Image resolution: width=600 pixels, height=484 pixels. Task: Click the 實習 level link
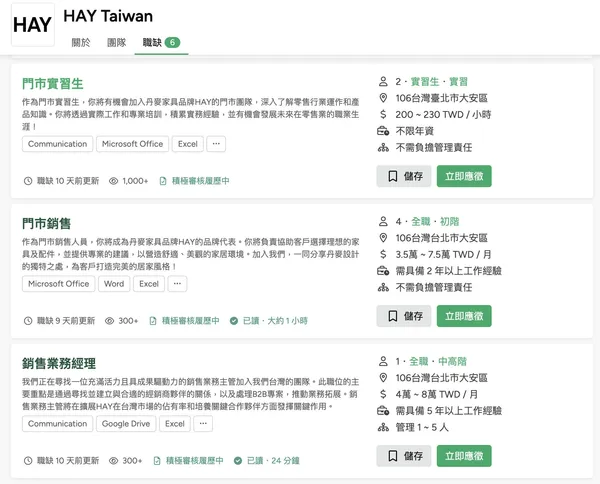tap(458, 82)
